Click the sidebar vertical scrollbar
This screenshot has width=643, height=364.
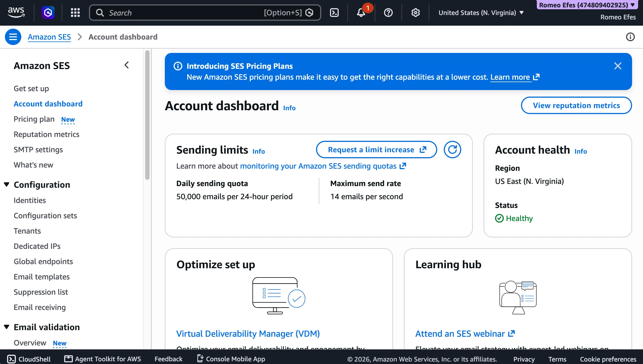pos(147,115)
